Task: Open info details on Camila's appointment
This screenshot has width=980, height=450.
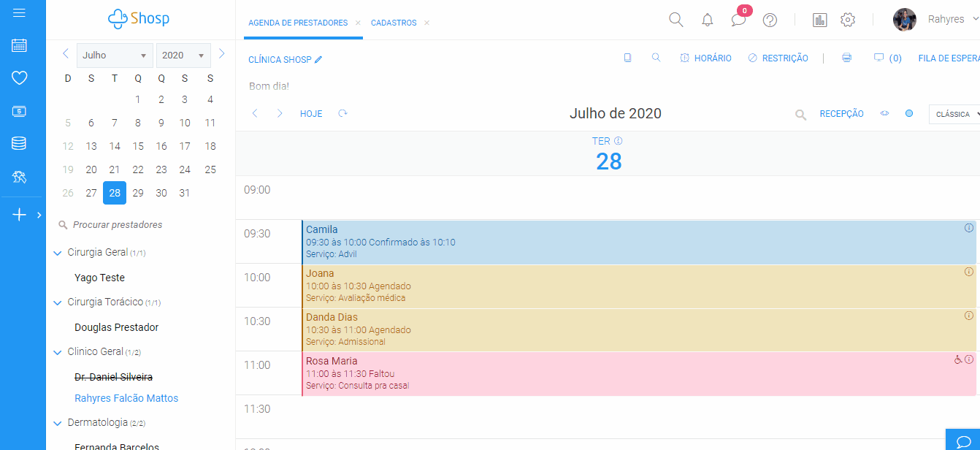Action: [x=968, y=227]
